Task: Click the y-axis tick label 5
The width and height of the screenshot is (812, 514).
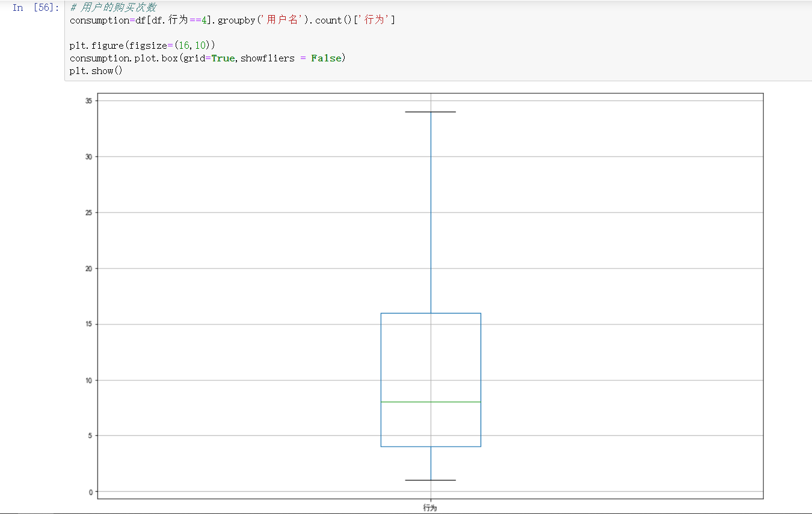Action: pyautogui.click(x=91, y=436)
